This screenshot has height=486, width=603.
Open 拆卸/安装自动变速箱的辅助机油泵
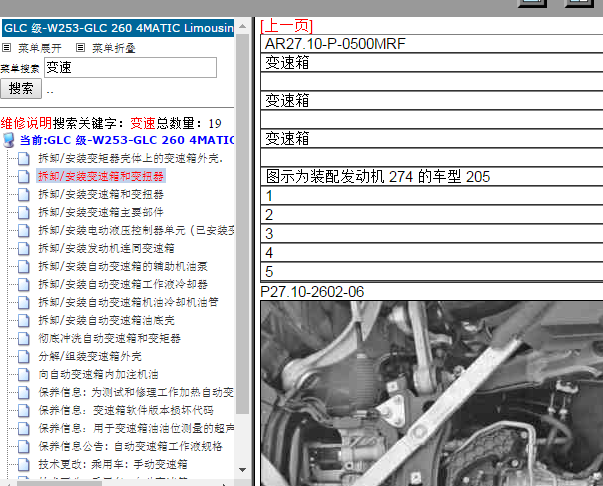123,266
